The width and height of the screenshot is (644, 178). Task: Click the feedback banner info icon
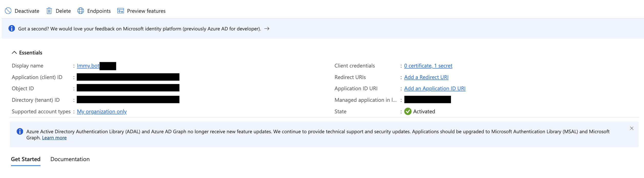tap(12, 28)
